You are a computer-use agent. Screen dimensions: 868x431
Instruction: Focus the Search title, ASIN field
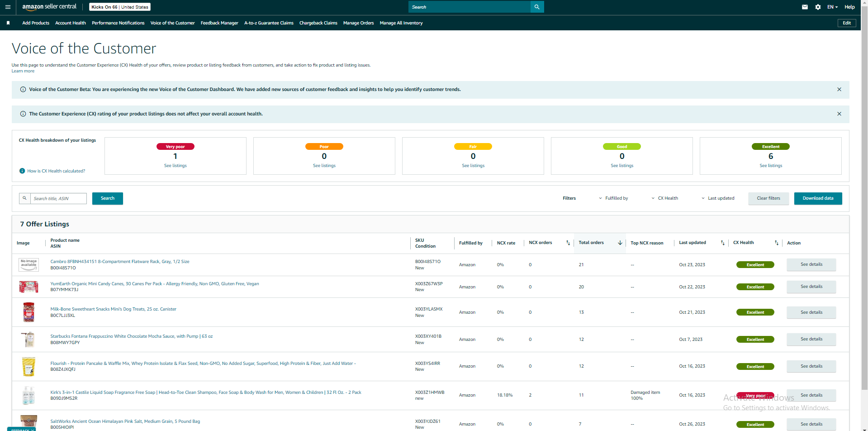[x=58, y=198]
